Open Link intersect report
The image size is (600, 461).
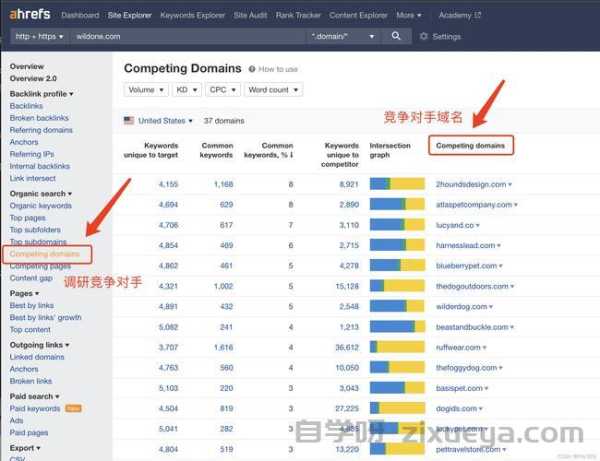(x=33, y=178)
